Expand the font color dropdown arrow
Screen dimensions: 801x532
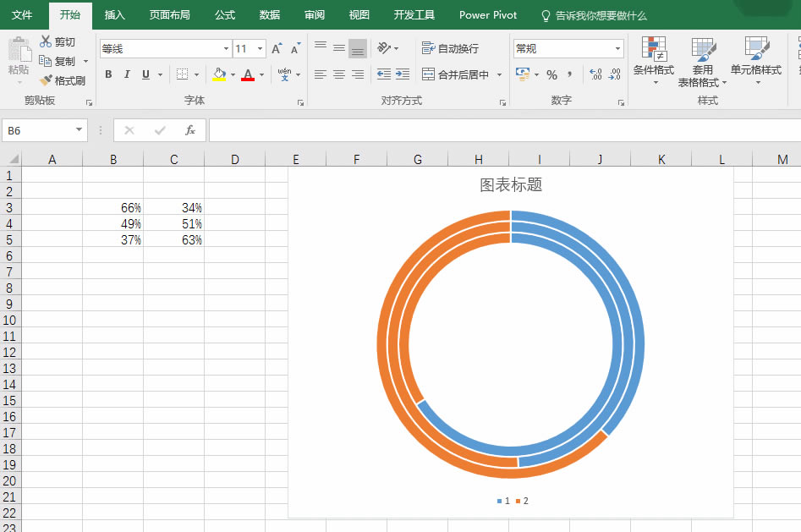point(261,74)
